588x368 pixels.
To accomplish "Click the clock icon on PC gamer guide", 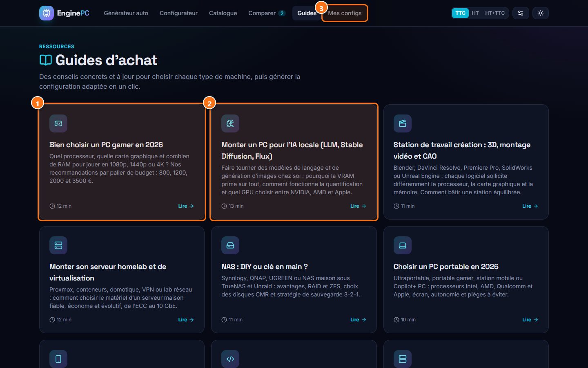I will [52, 206].
